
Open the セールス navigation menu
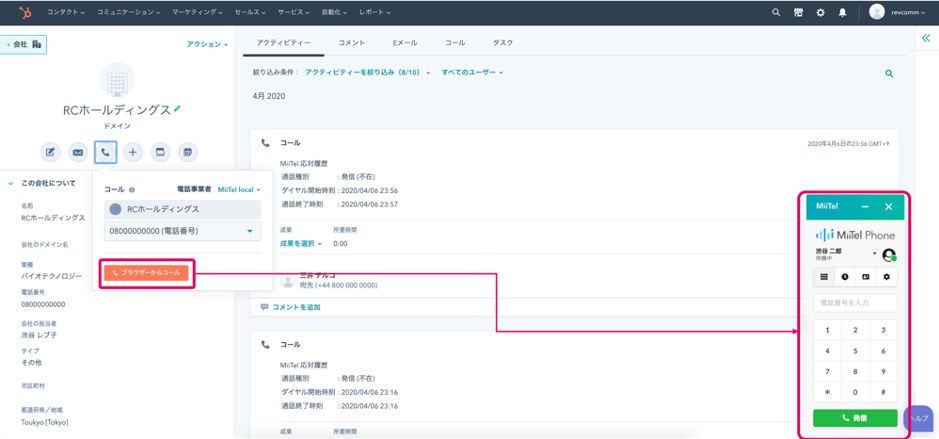click(251, 12)
